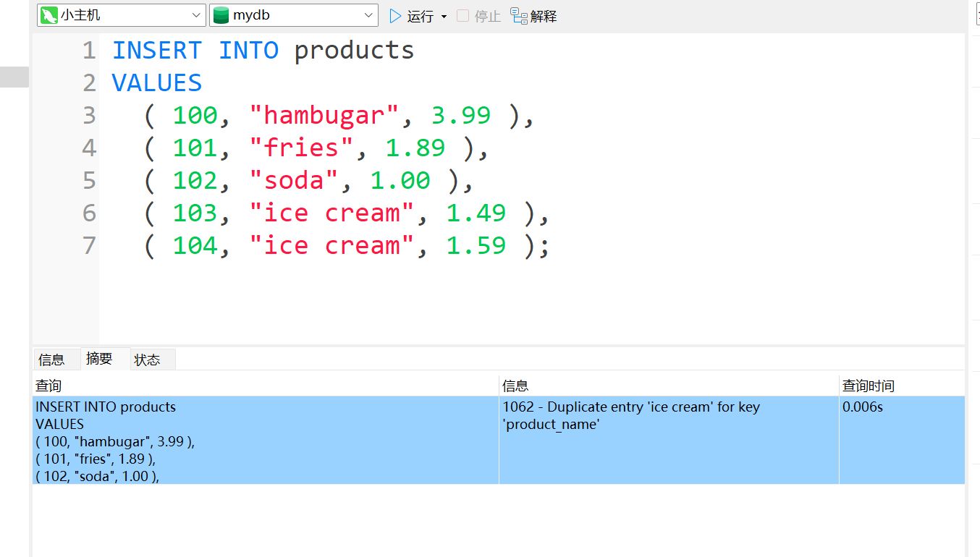Click line number 5 in gutter
Screen dimensions: 980x557
pos(89,181)
